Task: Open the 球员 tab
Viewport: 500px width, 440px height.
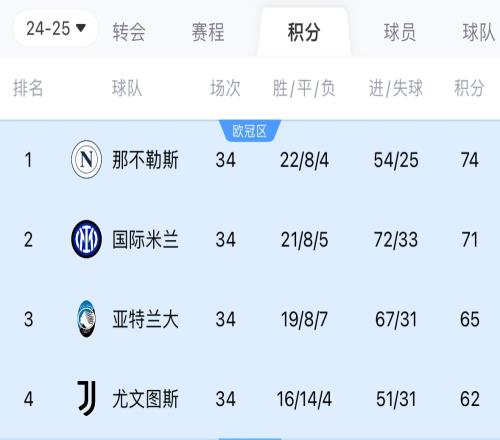Action: pyautogui.click(x=399, y=32)
